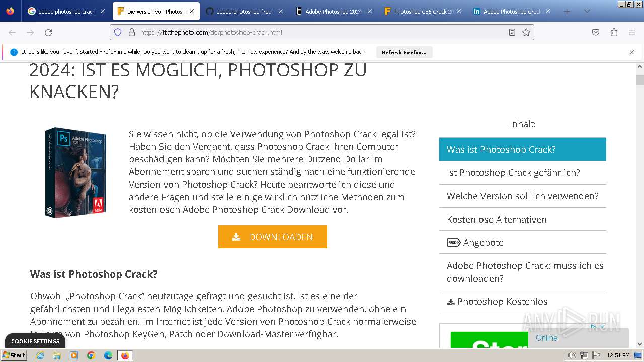This screenshot has height=362, width=644.
Task: Open network tray icon
Action: click(584, 355)
